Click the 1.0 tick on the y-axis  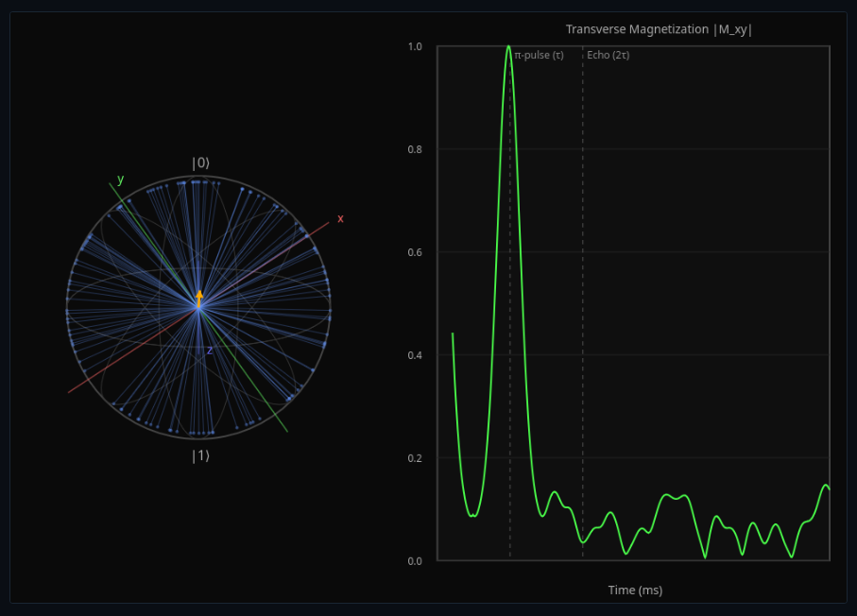(417, 43)
